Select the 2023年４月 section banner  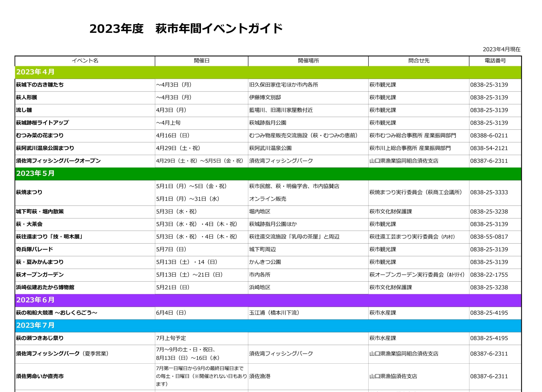pos(268,72)
